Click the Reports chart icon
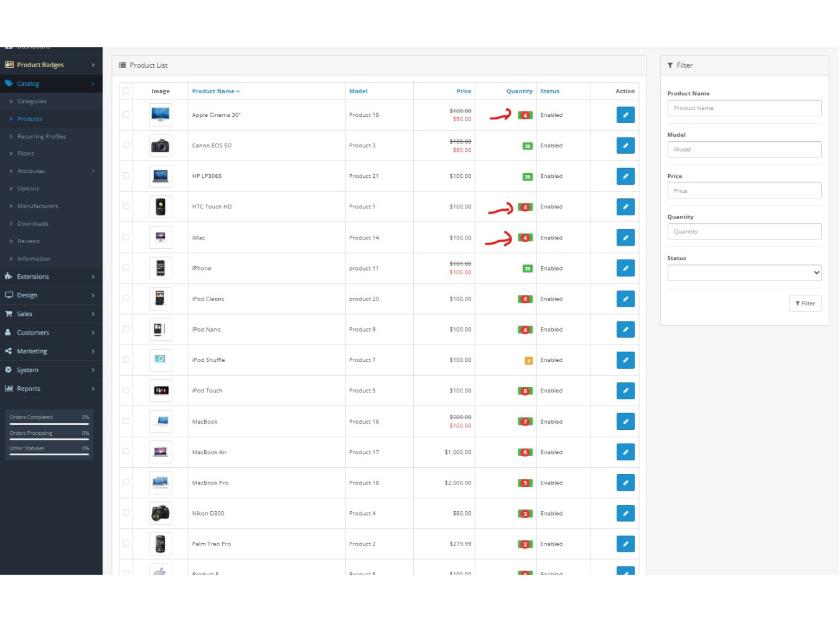The image size is (840, 622). 9,389
